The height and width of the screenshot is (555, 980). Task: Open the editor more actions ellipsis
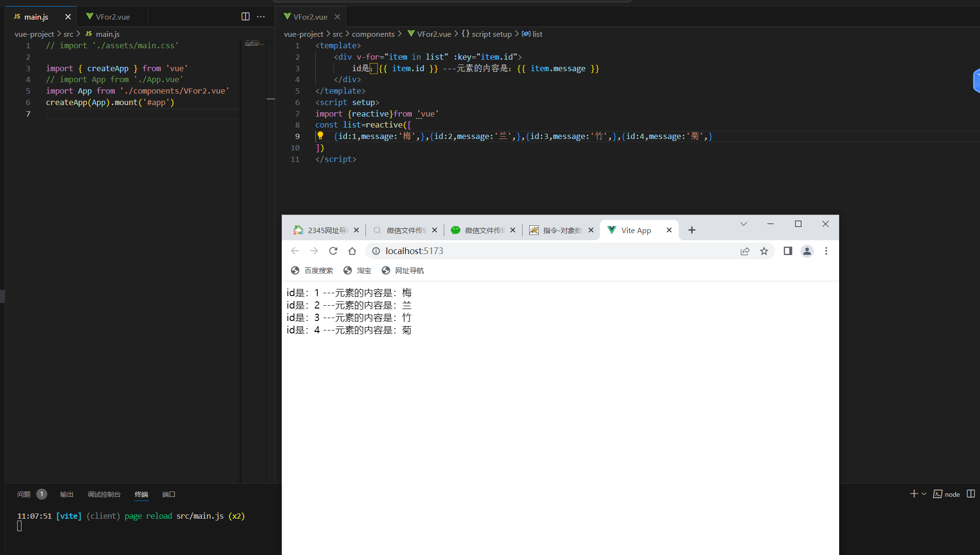click(x=261, y=17)
